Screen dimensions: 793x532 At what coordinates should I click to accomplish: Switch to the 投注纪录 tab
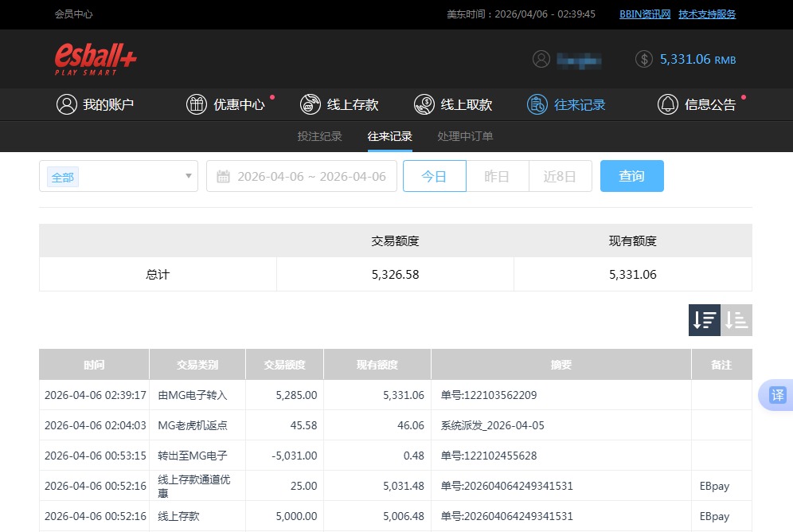coord(319,136)
